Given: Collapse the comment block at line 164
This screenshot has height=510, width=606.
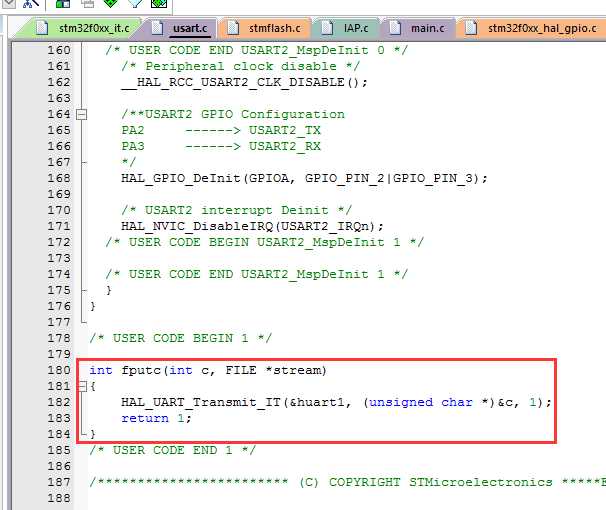Looking at the screenshot, I should click(x=82, y=114).
